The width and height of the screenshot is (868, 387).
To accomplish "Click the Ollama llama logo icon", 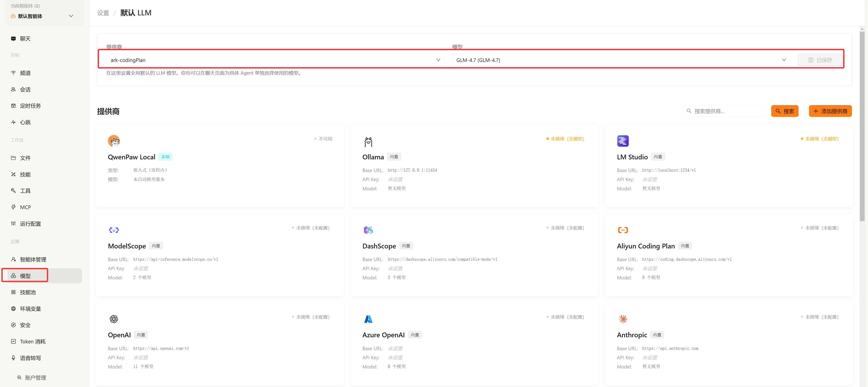I will point(368,142).
